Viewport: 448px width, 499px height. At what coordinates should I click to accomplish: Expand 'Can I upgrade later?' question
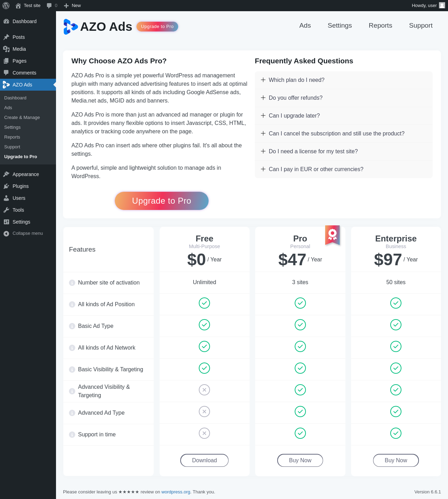click(x=344, y=116)
